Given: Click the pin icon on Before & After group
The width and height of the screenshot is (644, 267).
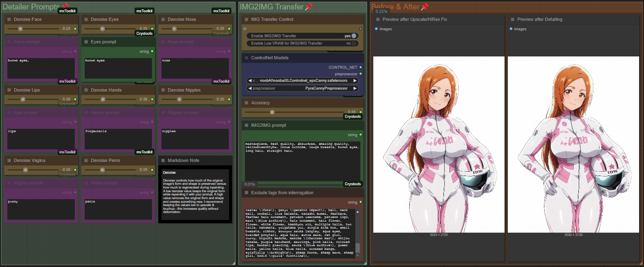Looking at the screenshot, I should tap(425, 6).
